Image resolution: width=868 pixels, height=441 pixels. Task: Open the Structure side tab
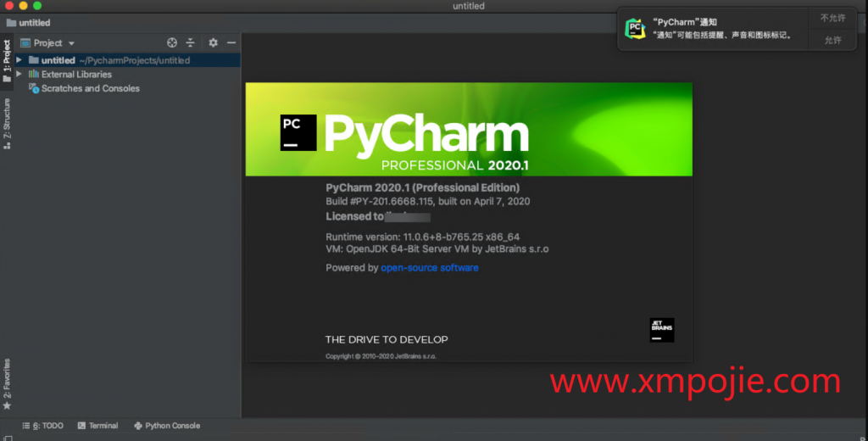click(x=7, y=124)
